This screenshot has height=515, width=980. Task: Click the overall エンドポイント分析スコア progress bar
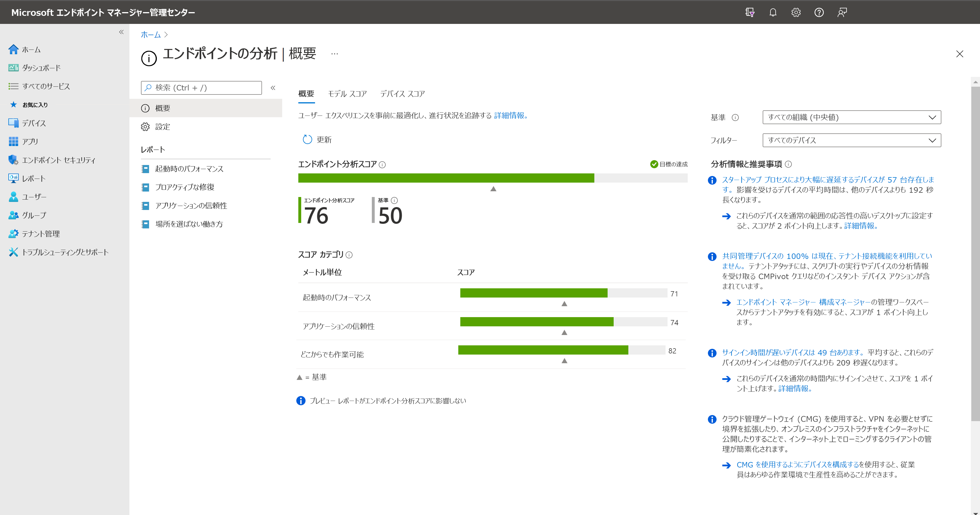click(x=493, y=178)
